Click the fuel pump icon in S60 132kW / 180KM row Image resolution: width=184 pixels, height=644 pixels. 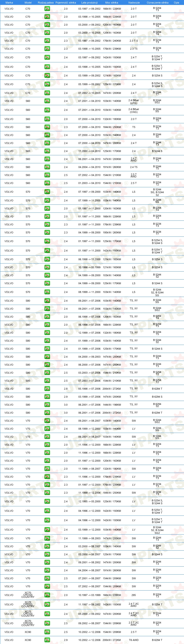pyautogui.click(x=47, y=119)
